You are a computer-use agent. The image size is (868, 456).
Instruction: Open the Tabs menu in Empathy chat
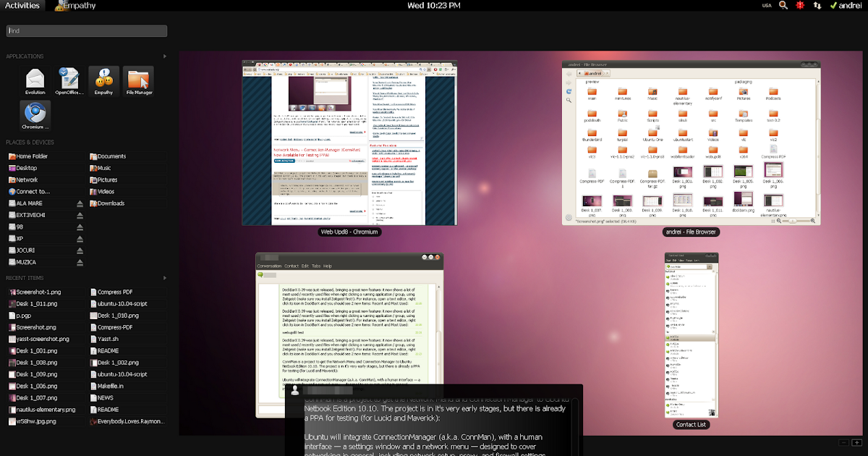(316, 266)
